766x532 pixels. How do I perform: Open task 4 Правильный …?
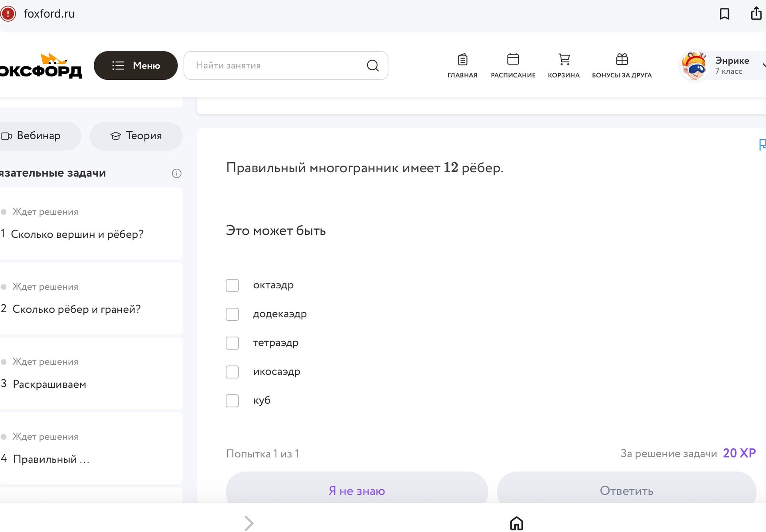click(x=91, y=448)
